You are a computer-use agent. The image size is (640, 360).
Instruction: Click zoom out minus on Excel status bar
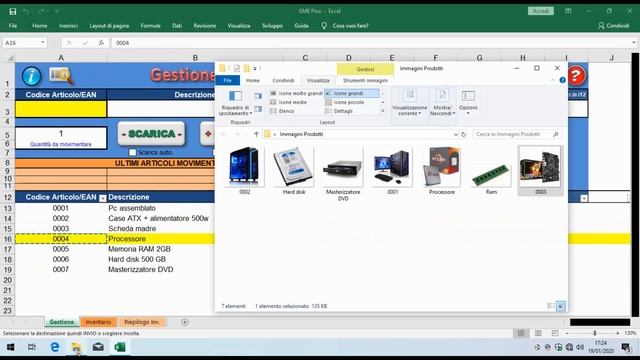pos(567,333)
